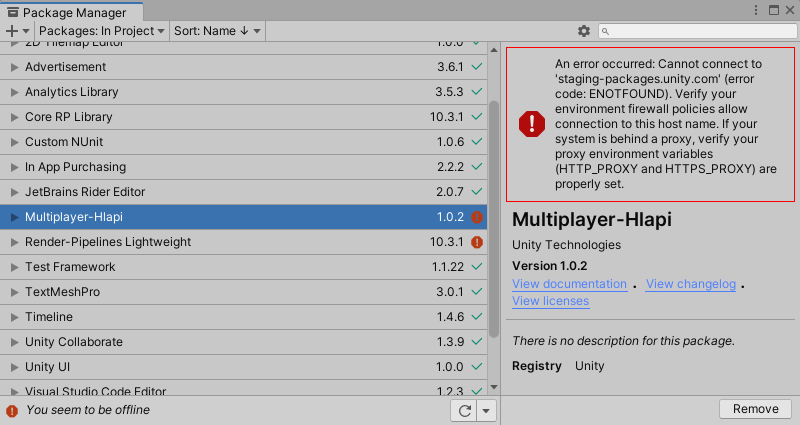This screenshot has width=800, height=425.
Task: Select the Advertisement package row
Action: tap(243, 67)
